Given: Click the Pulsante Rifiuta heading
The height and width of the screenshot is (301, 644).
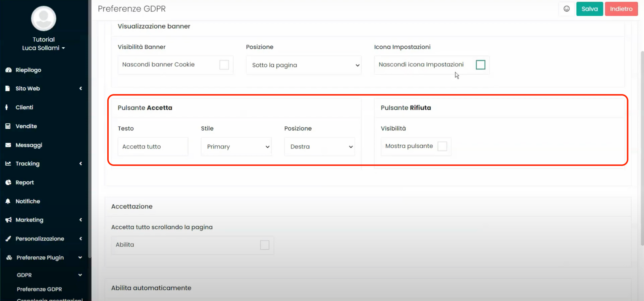Looking at the screenshot, I should point(406,107).
